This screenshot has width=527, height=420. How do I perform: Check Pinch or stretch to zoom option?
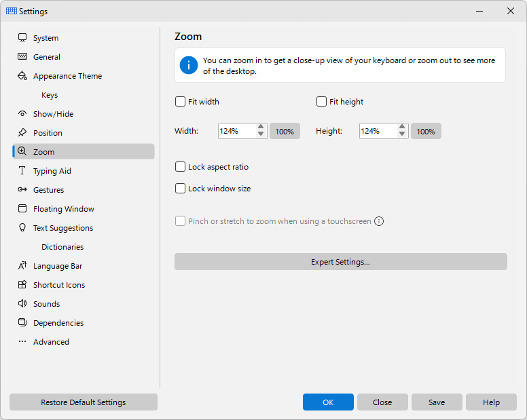coord(180,221)
